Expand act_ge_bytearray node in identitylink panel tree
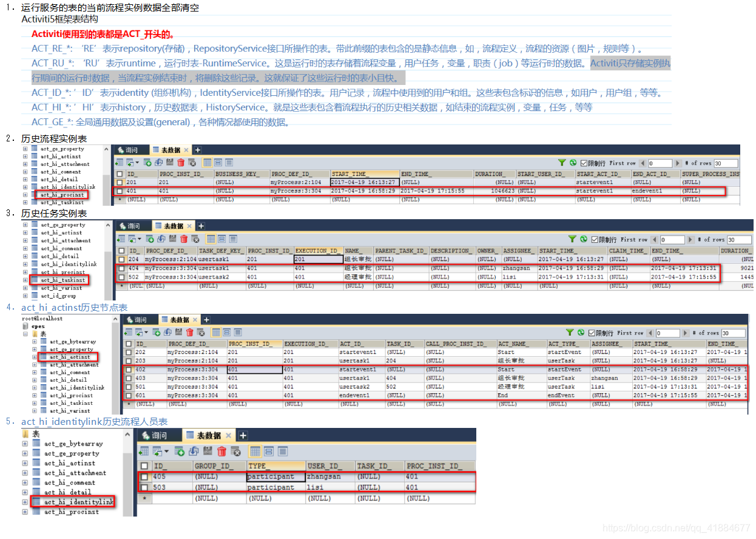 click(x=25, y=444)
